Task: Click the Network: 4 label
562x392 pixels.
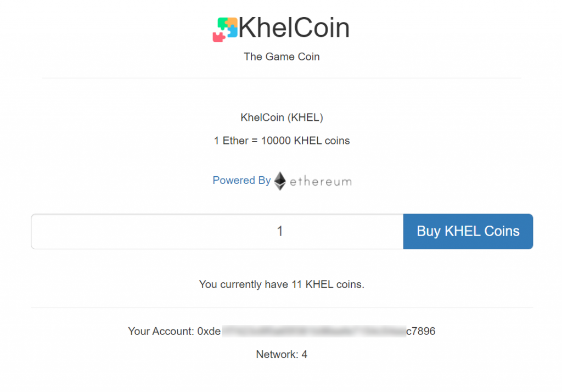Action: [x=282, y=354]
